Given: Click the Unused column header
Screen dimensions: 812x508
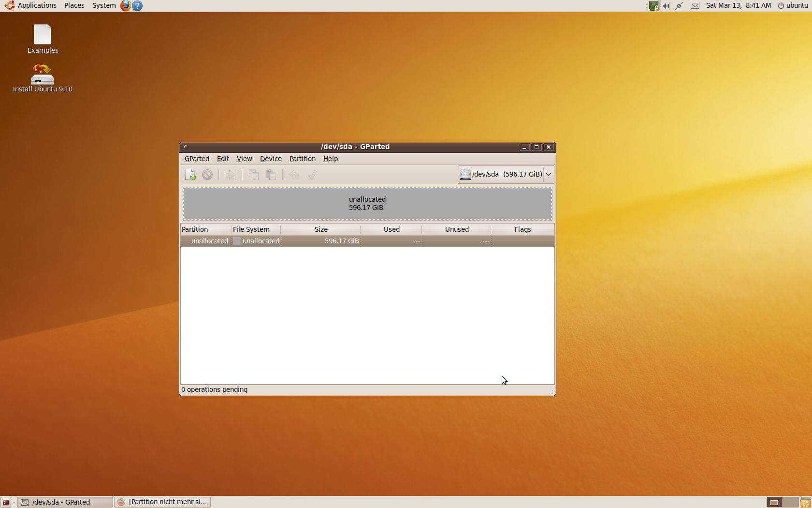Looking at the screenshot, I should coord(456,229).
